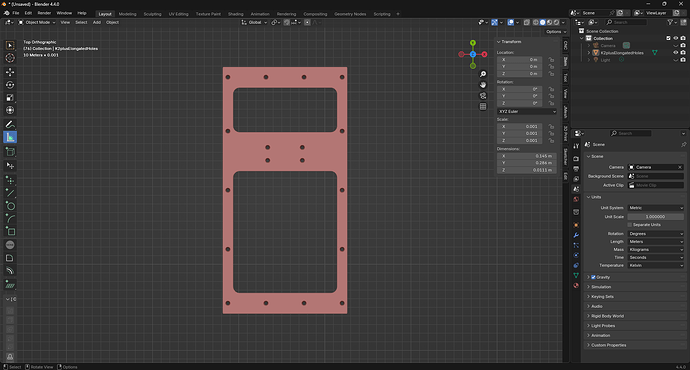The height and width of the screenshot is (370, 690).
Task: Open the Object menu in viewport header
Action: pos(112,22)
